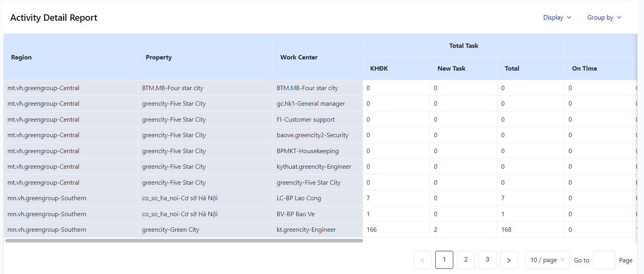Select the BV-BP Bao Ve row
Viewport: 644px width, 274px height.
(x=296, y=214)
